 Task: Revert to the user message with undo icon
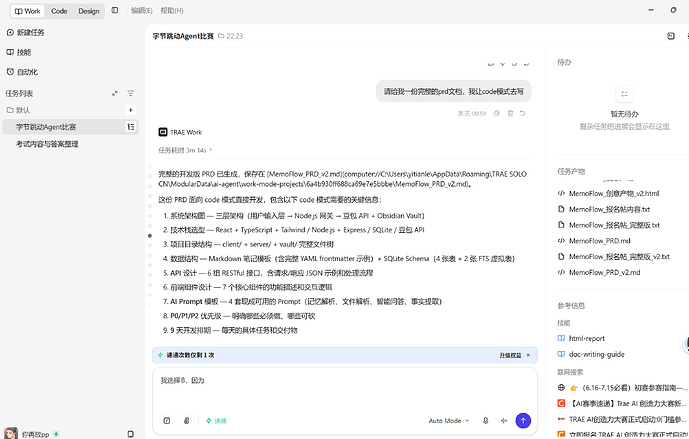[x=522, y=113]
